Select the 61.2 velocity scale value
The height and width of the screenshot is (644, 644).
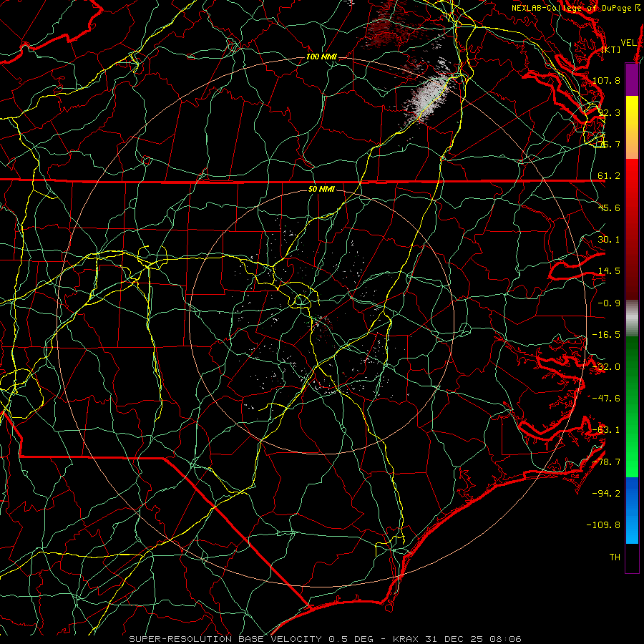pyautogui.click(x=609, y=176)
